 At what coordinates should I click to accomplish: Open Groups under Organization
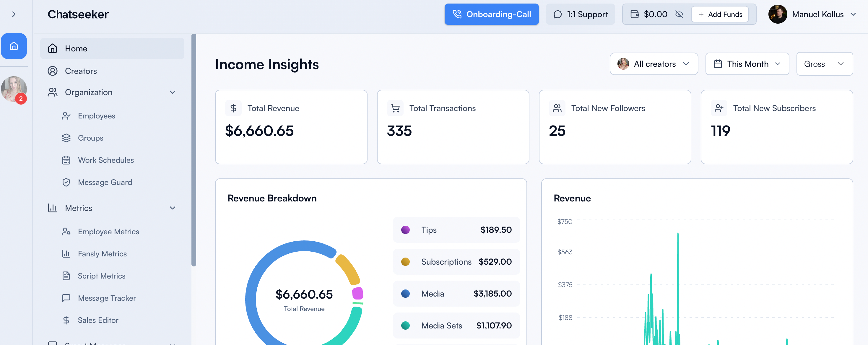[90, 138]
